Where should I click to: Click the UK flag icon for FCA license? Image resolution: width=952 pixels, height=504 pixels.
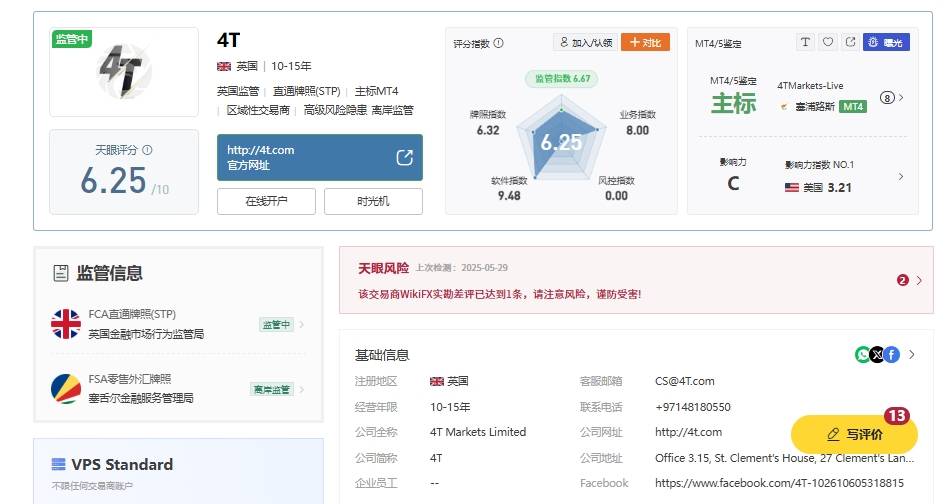pos(66,324)
